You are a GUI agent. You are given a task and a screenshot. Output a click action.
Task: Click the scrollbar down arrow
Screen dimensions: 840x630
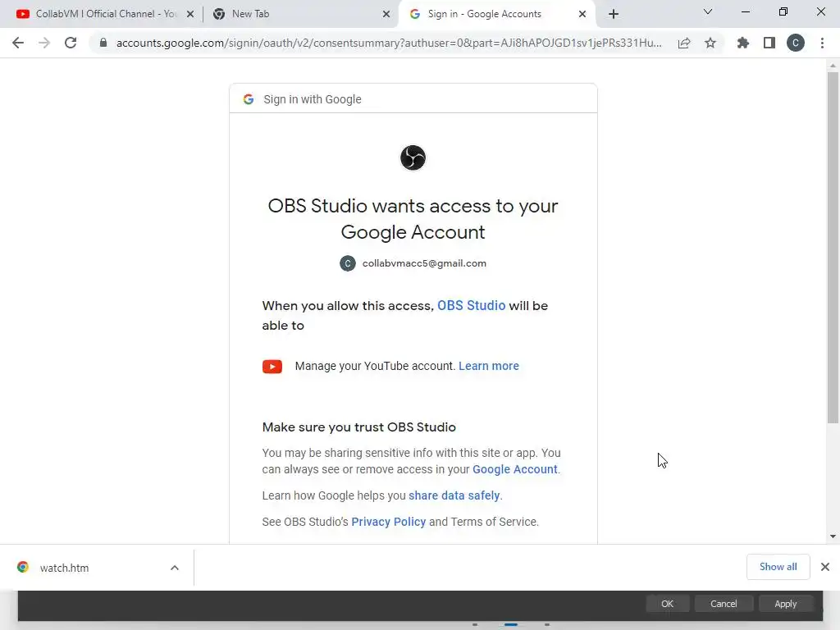tap(833, 536)
